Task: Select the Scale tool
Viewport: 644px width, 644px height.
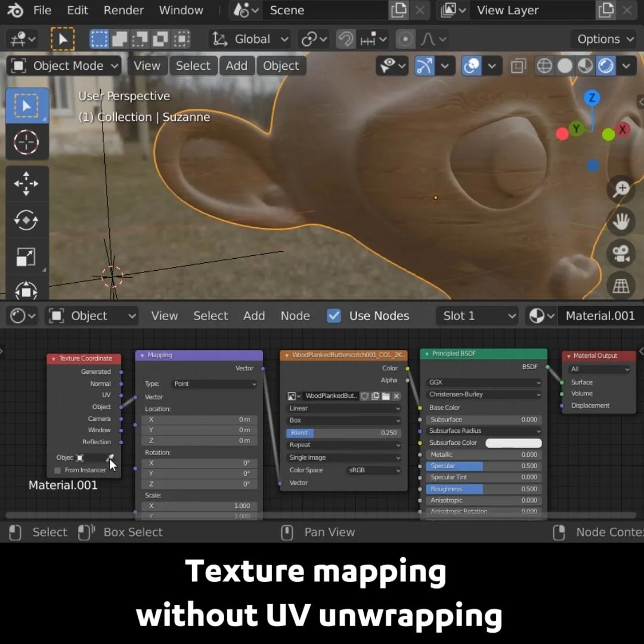Action: coord(27,256)
